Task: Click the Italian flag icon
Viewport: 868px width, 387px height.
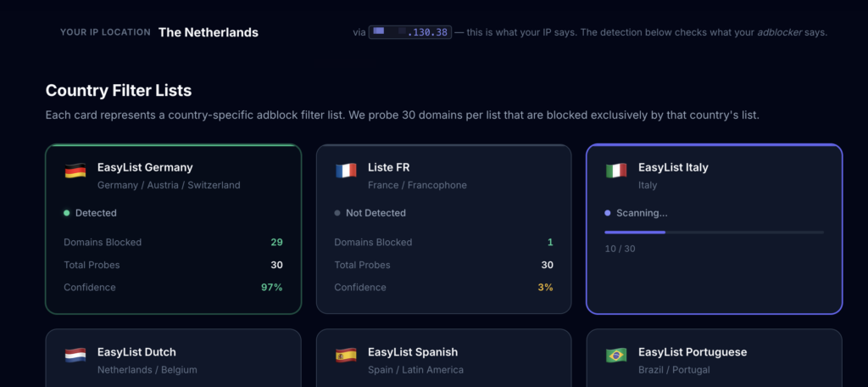Action: [x=615, y=171]
